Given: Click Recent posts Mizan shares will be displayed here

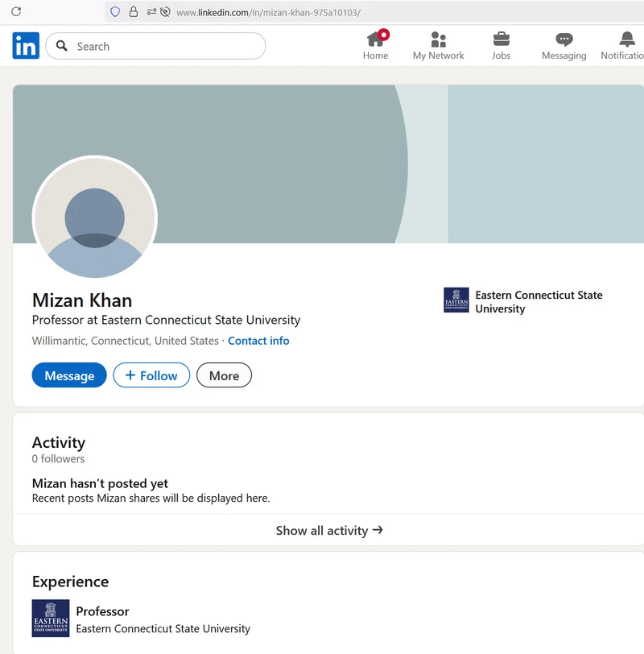Looking at the screenshot, I should click(151, 498).
